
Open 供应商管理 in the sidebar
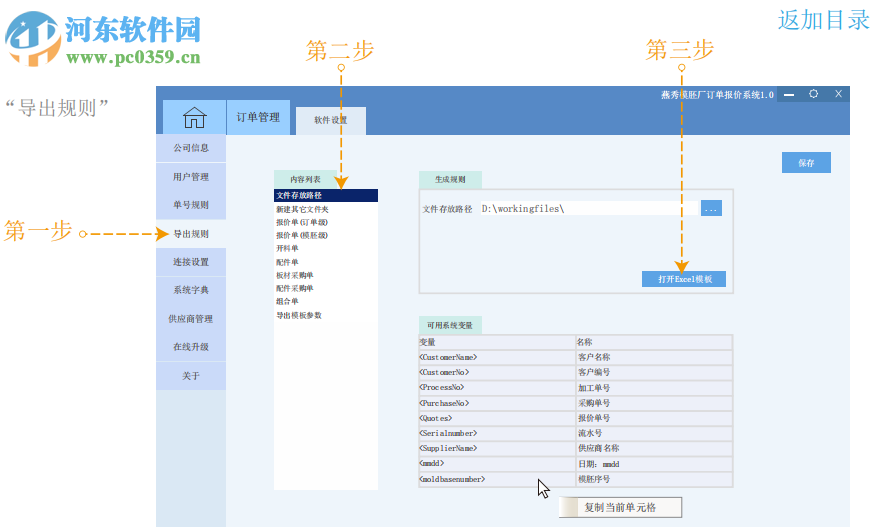[191, 319]
